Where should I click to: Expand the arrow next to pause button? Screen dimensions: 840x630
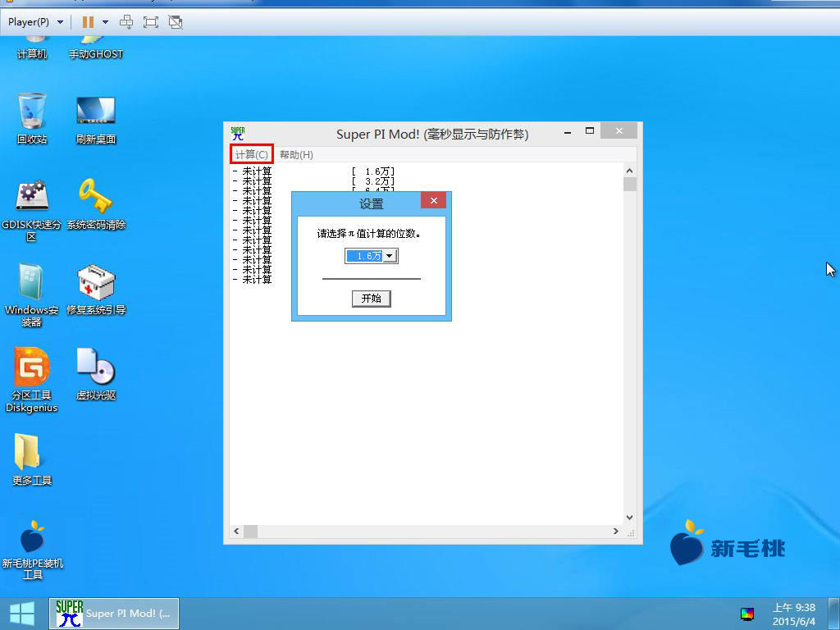(106, 22)
